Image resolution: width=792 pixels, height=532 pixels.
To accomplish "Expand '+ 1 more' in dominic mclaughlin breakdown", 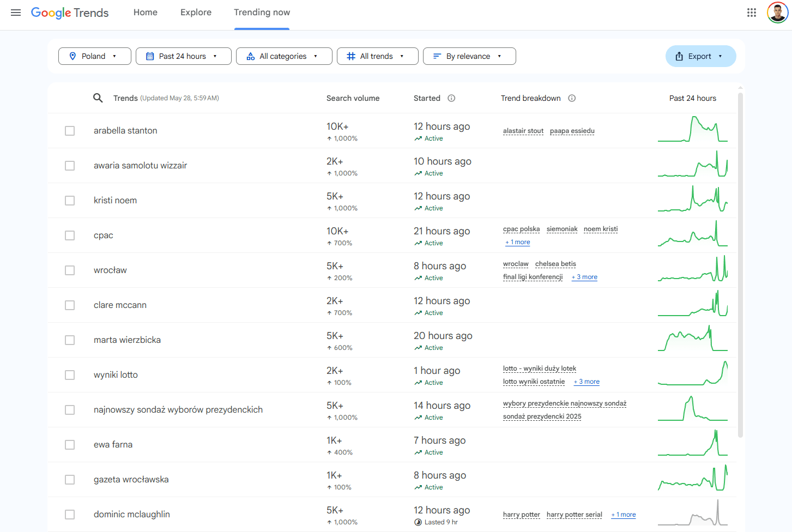I will [x=624, y=515].
